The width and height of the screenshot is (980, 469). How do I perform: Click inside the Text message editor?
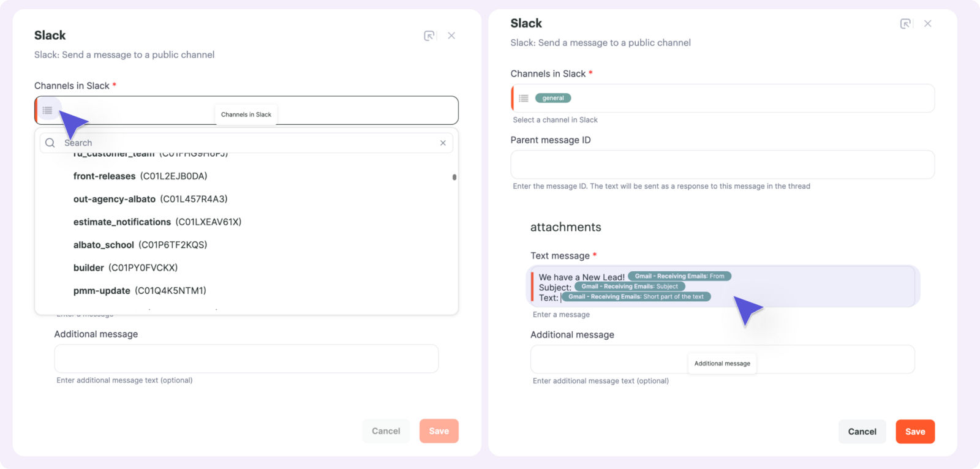point(723,287)
